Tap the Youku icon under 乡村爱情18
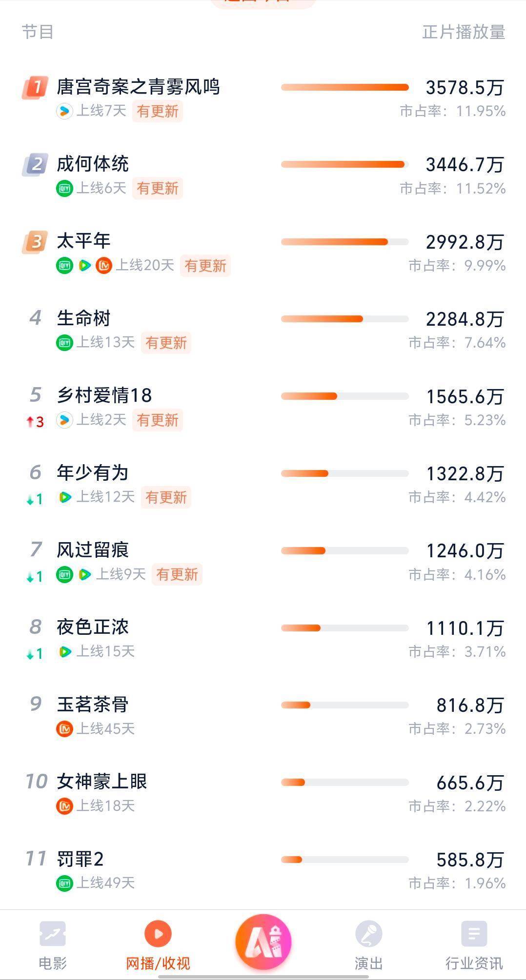The height and width of the screenshot is (980, 526). tap(64, 420)
